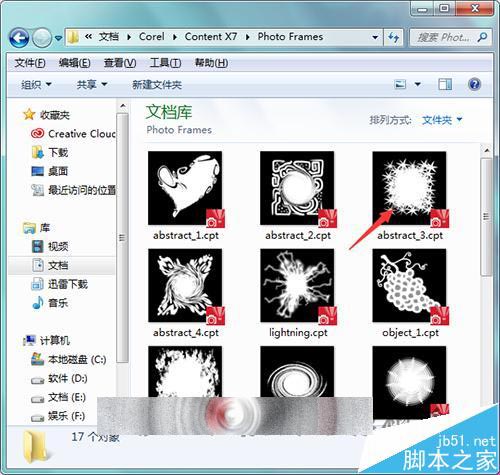
Task: Click the object_1.cpt file name
Action: tap(410, 333)
